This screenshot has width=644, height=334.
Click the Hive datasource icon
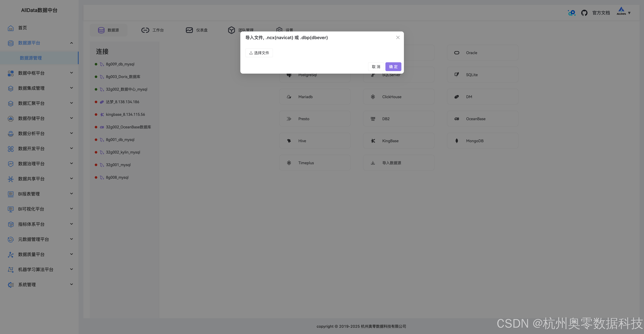[289, 141]
